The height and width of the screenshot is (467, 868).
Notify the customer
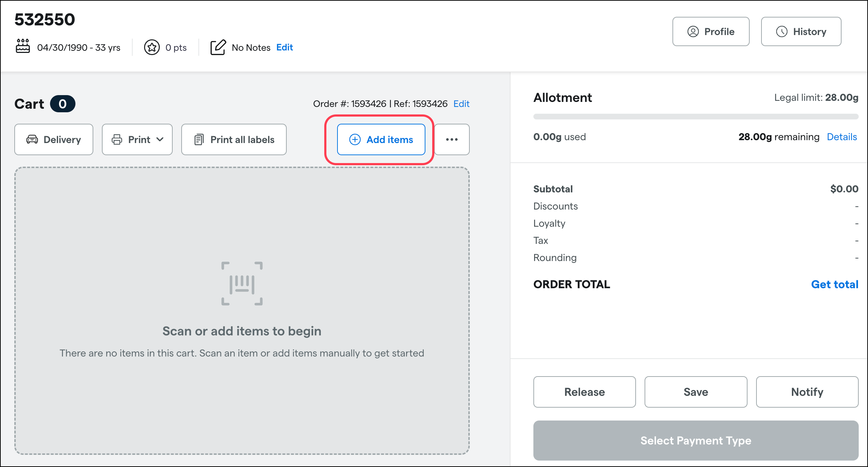pos(807,392)
